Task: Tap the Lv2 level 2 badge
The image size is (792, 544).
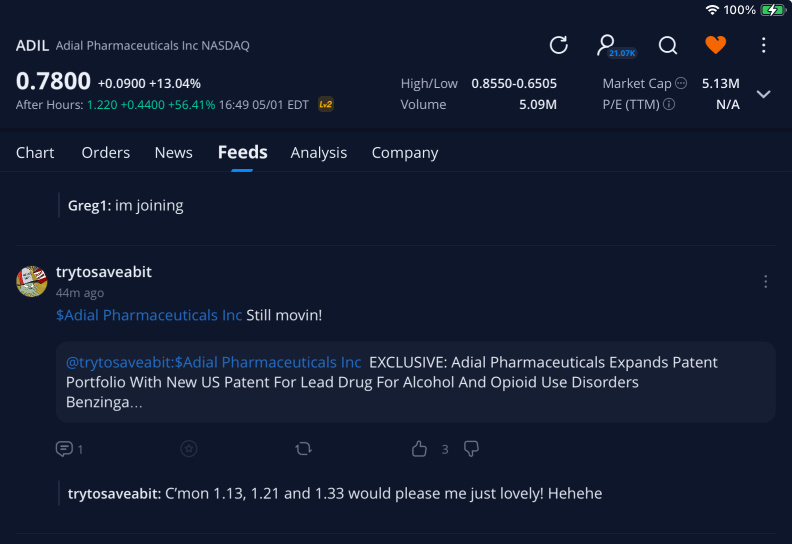Action: click(x=326, y=105)
